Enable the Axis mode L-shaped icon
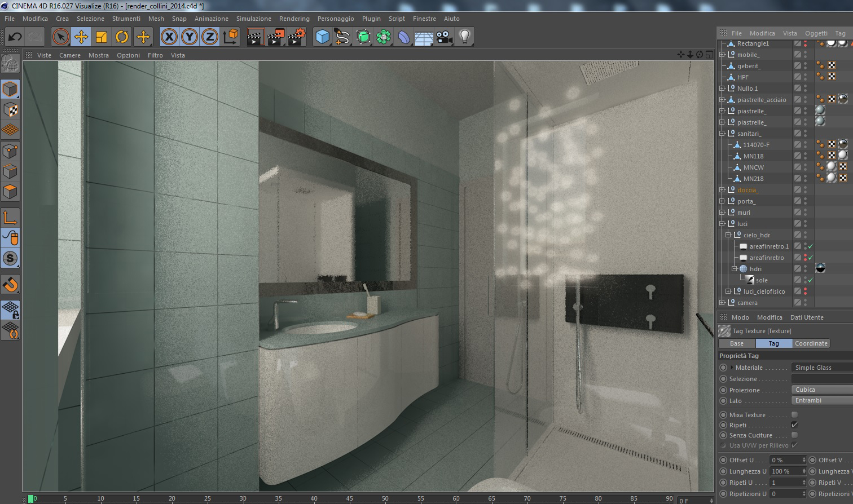This screenshot has width=853, height=504. pyautogui.click(x=10, y=218)
